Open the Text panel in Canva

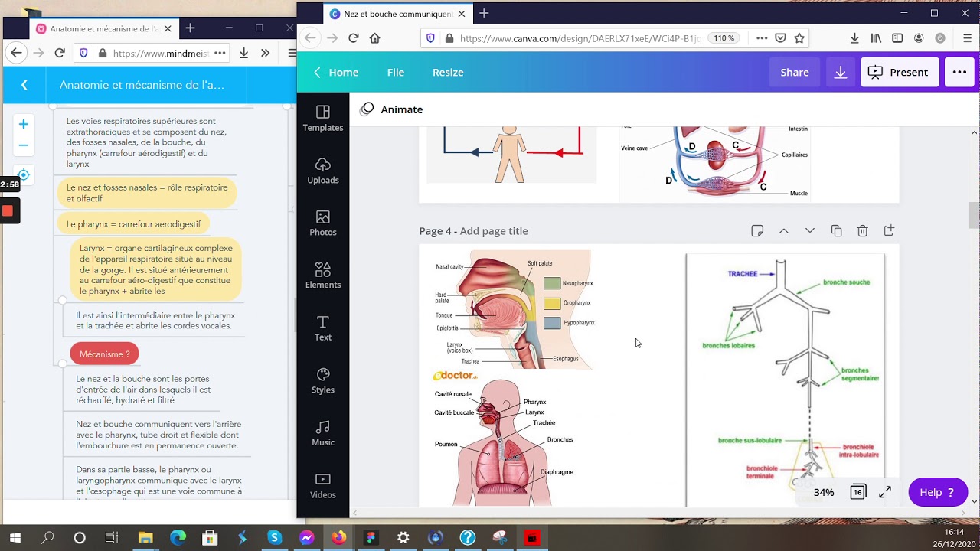pyautogui.click(x=322, y=328)
